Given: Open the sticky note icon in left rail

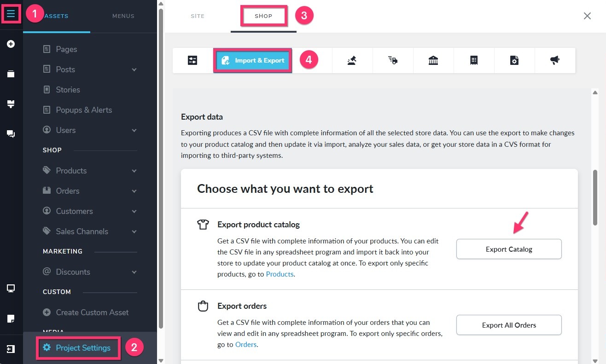Looking at the screenshot, I should pos(11,318).
